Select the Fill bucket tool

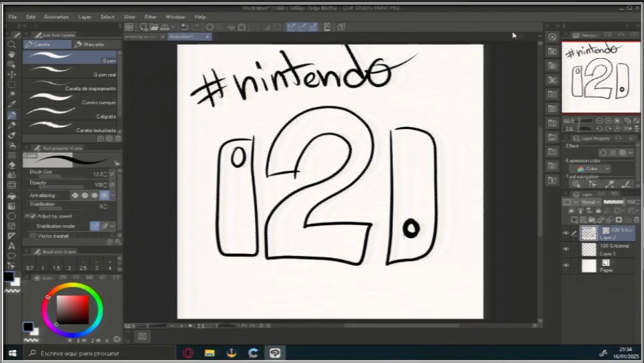click(11, 196)
